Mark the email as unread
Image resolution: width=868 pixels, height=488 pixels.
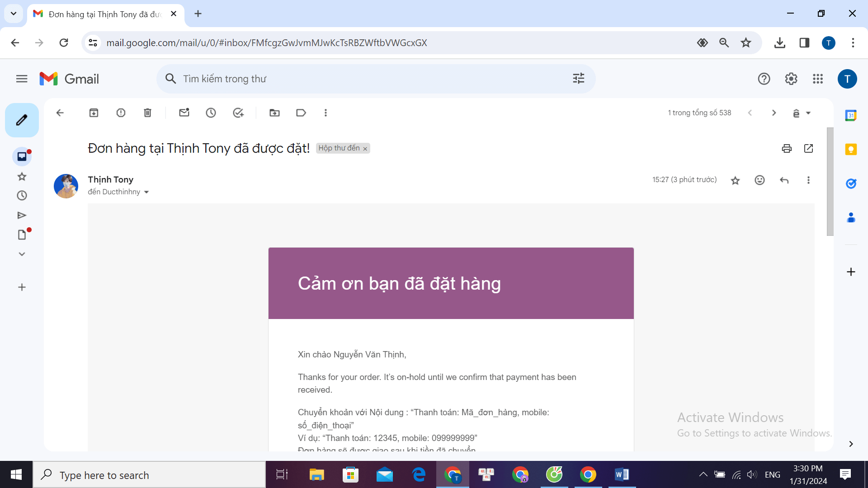pyautogui.click(x=184, y=113)
